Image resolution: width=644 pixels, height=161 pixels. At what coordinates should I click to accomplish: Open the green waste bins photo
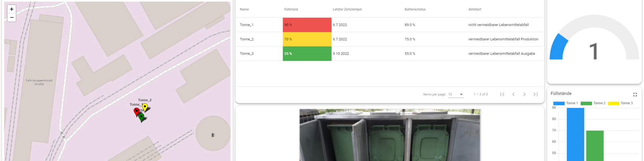[390, 135]
